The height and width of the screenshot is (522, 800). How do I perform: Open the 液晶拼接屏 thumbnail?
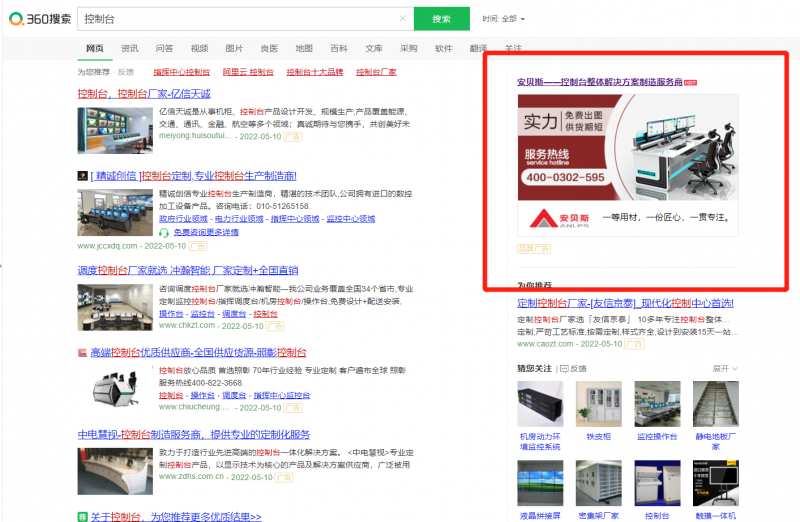click(x=540, y=483)
